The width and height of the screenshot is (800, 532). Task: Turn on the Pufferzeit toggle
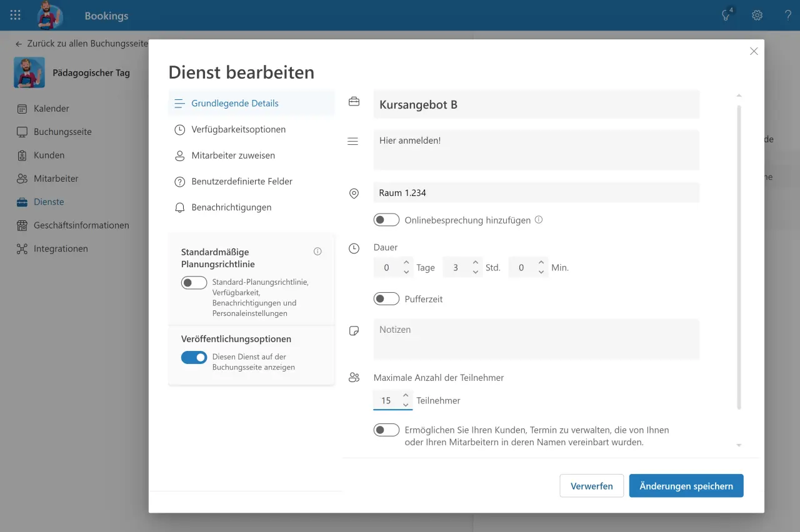[x=386, y=299]
